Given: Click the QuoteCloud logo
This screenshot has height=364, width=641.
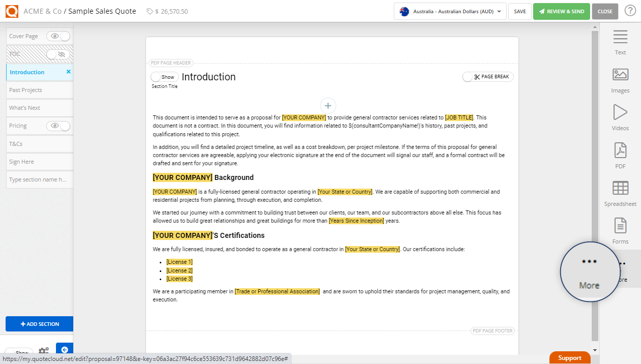Looking at the screenshot, I should point(12,11).
